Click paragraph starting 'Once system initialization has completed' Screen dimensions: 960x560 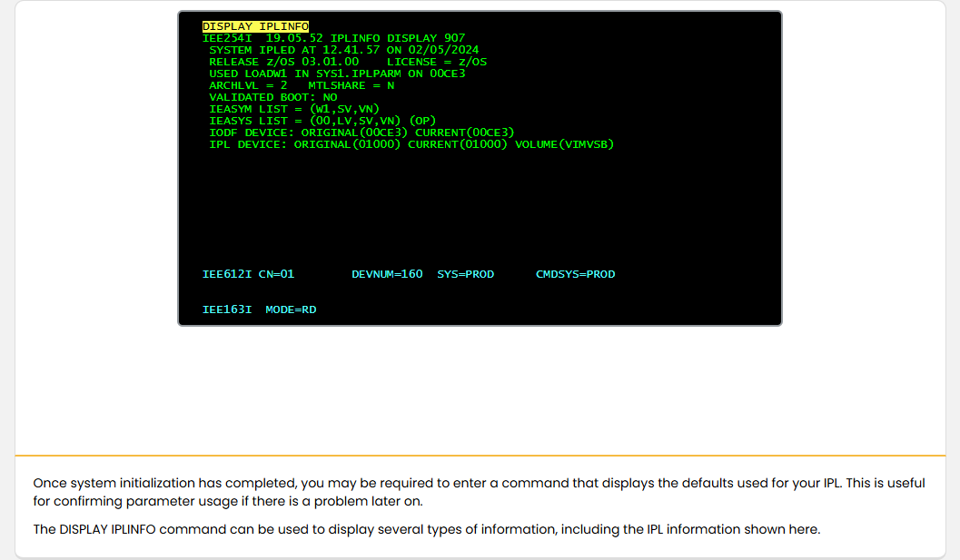tap(479, 492)
